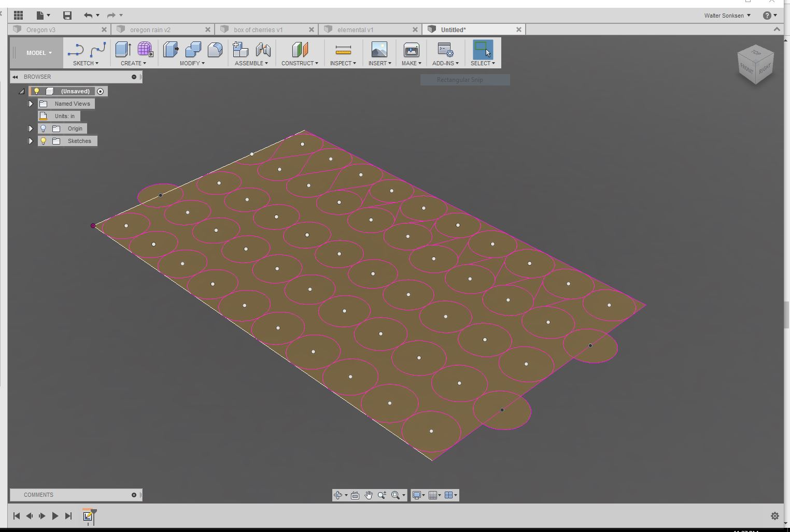The width and height of the screenshot is (790, 532).
Task: Select the Sketch tool icon
Action: (76, 49)
